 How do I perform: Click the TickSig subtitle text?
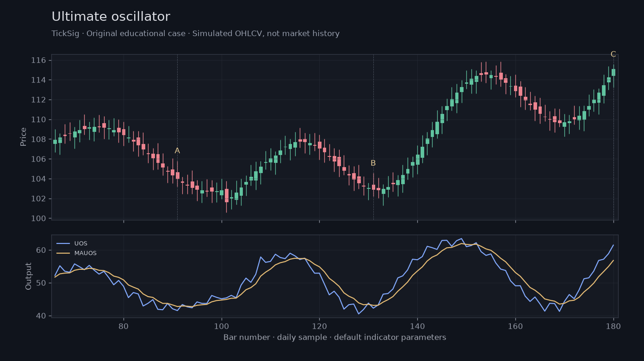tap(195, 34)
